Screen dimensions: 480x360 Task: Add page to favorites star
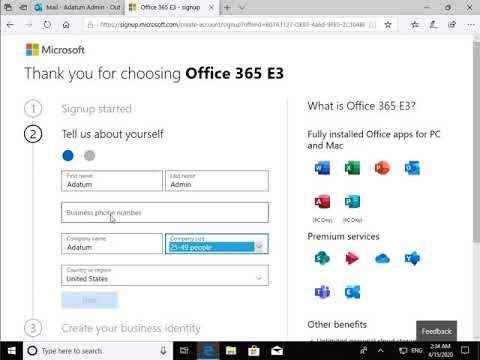388,24
